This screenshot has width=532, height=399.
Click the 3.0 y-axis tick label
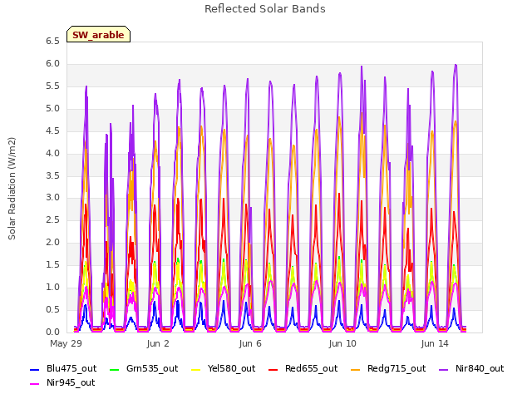tap(52, 197)
